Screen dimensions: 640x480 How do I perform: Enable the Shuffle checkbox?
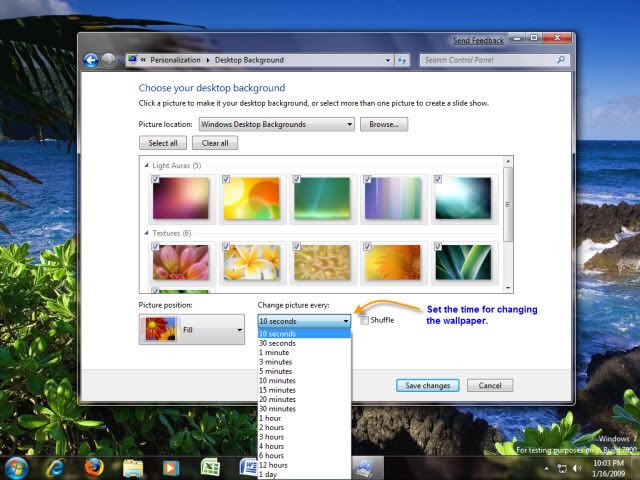365,320
